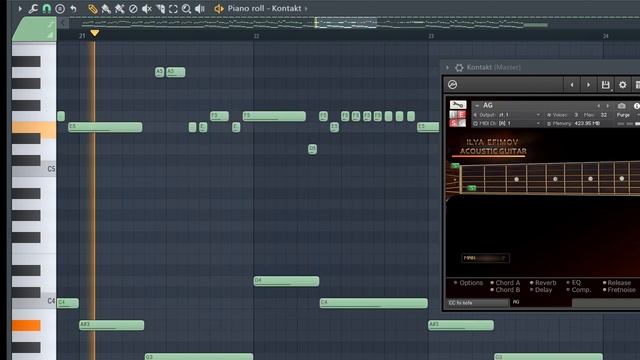Open the Purge menu
Screen dimensions: 640x360
click(624, 115)
